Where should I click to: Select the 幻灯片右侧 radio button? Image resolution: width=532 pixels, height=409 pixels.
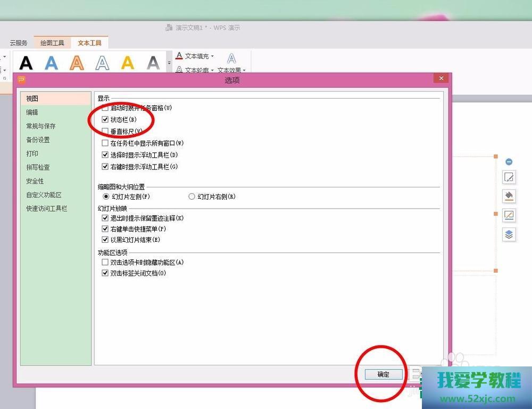click(192, 197)
